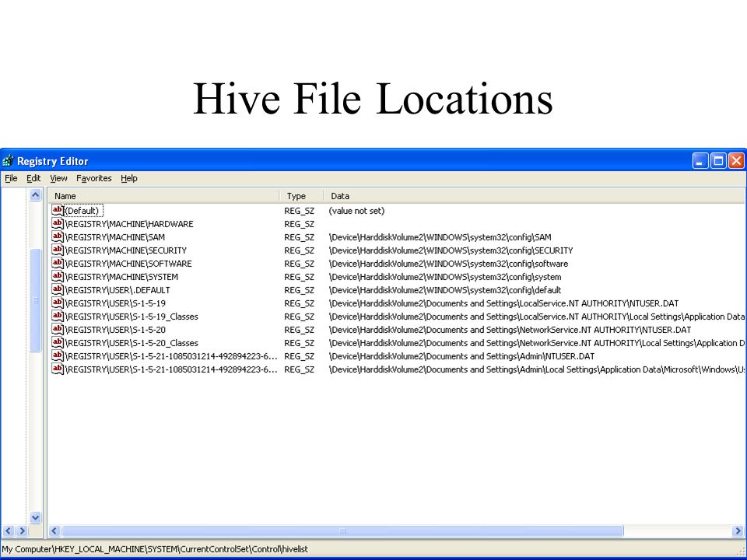Screen dimensions: 747x560
Task: Click the status bar hivelist key path
Action: click(x=155, y=549)
